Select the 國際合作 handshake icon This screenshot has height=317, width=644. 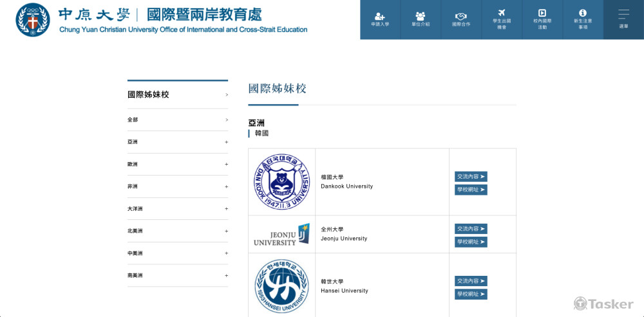[x=460, y=15]
